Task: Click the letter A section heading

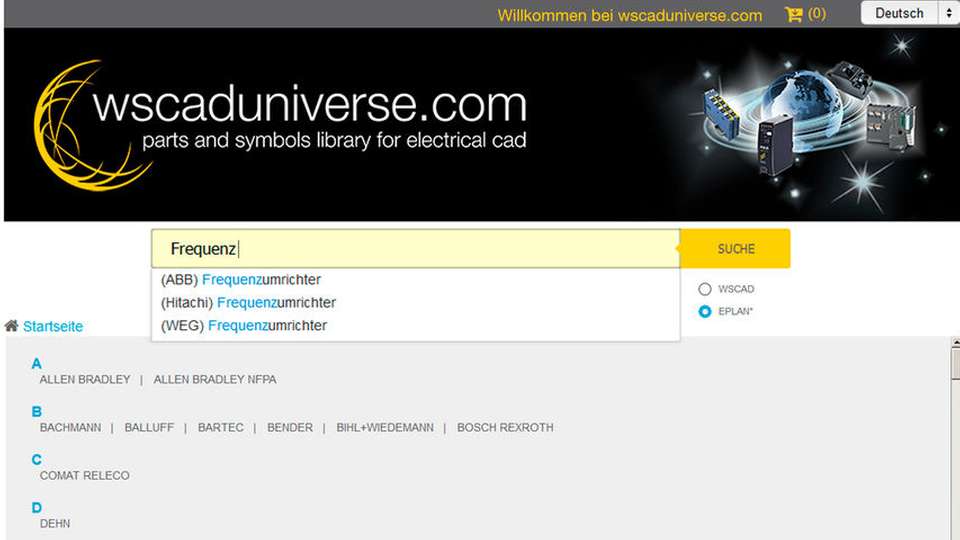Action: pyautogui.click(x=37, y=364)
